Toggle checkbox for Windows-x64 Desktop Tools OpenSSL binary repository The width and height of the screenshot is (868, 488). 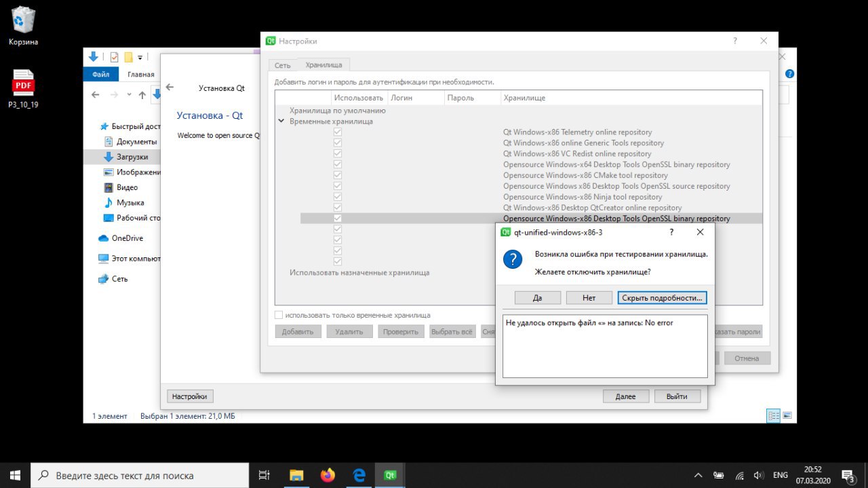(x=338, y=165)
